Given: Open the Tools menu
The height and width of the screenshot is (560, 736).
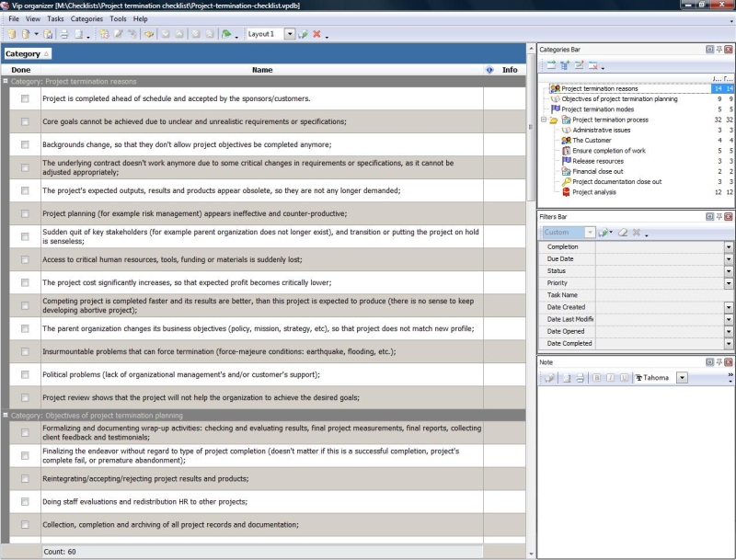Looking at the screenshot, I should pos(118,18).
